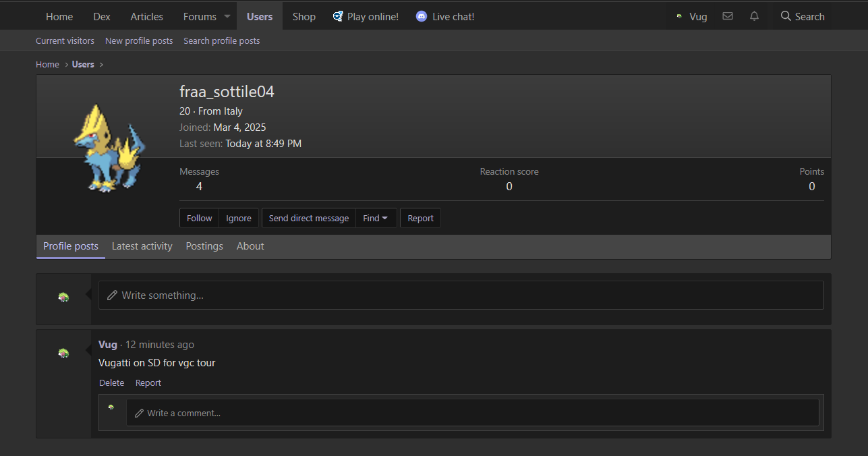Viewport: 868px width, 456px height.
Task: Click Send direct message
Action: tap(309, 218)
